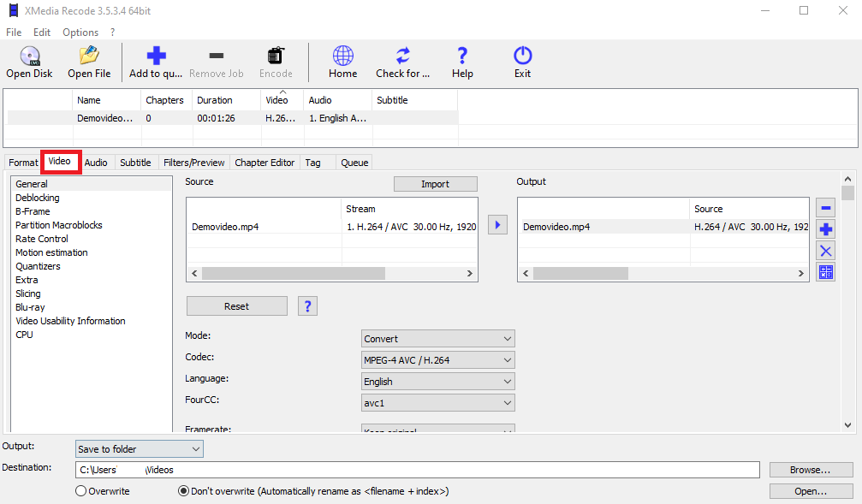This screenshot has height=504, width=862.
Task: Click the blue question mark next to Reset
Action: [x=307, y=306]
